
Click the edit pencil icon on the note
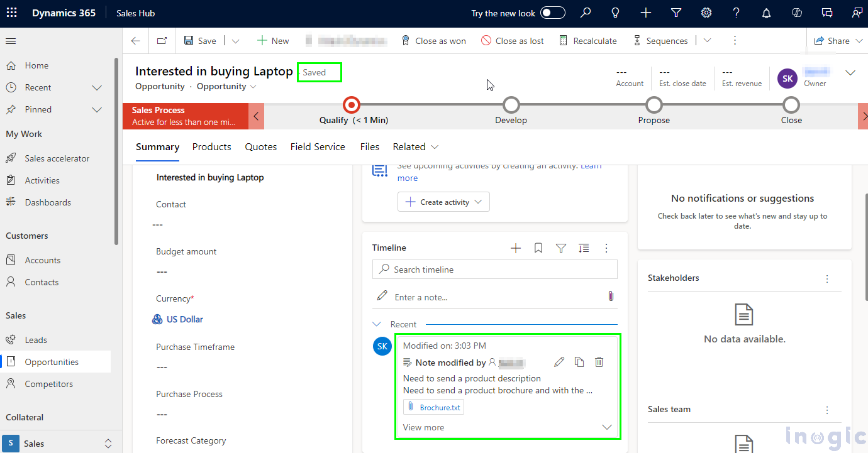pos(559,362)
